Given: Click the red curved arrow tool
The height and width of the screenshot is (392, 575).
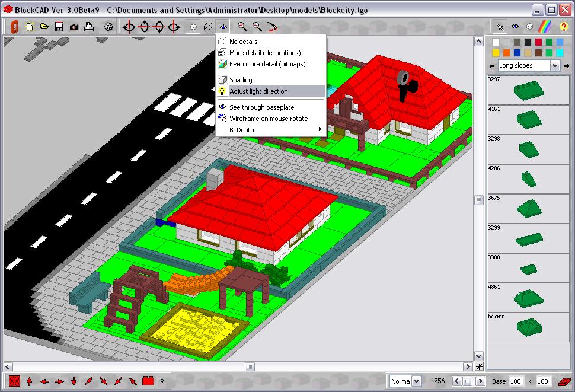Looking at the screenshot, I should [272, 27].
